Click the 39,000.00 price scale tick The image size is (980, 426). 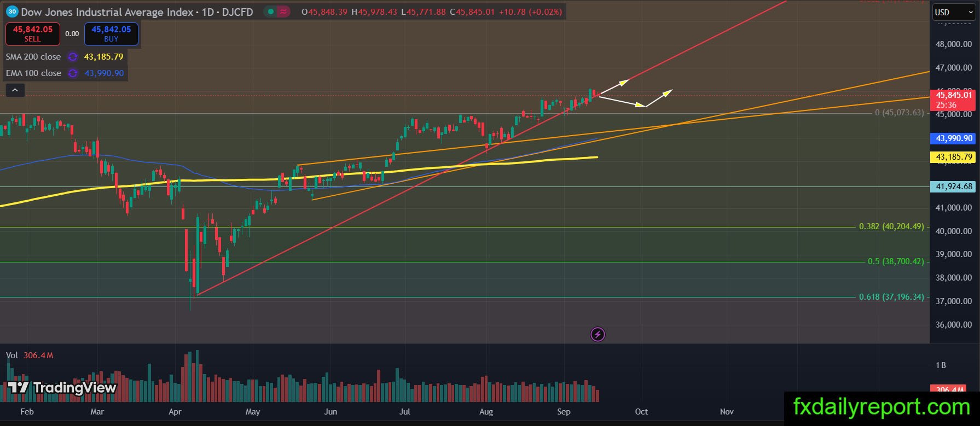click(x=954, y=254)
